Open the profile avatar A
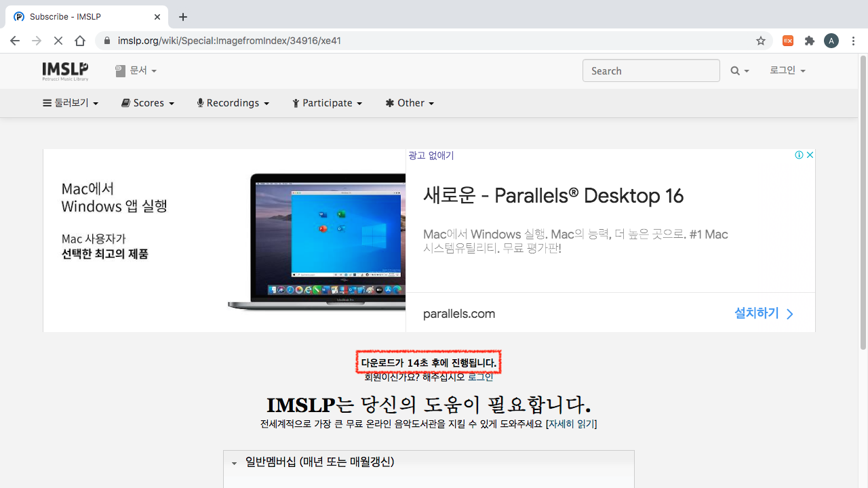This screenshot has height=488, width=868. click(831, 41)
